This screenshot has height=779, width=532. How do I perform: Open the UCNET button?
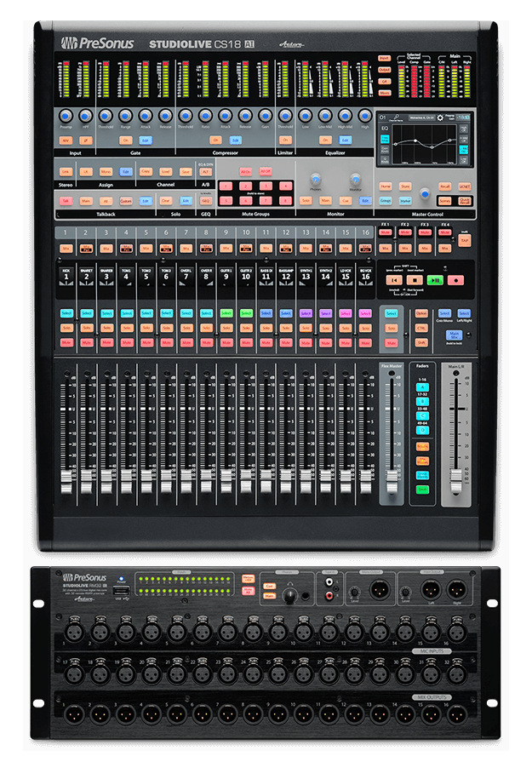point(465,186)
